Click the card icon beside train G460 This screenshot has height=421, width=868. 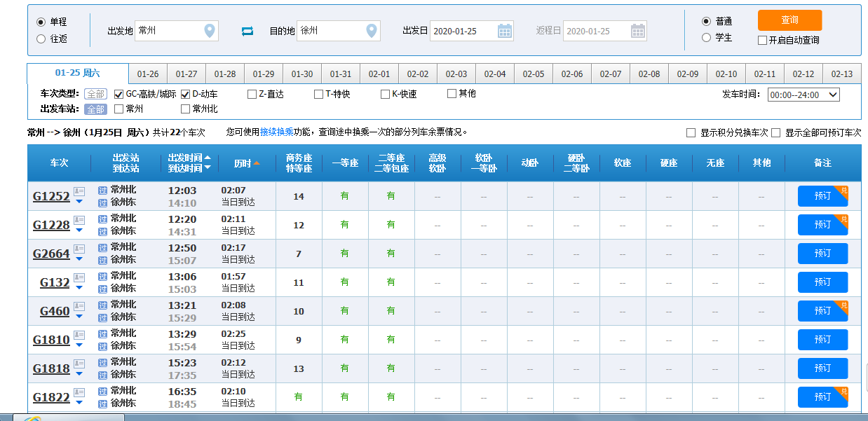[79, 306]
